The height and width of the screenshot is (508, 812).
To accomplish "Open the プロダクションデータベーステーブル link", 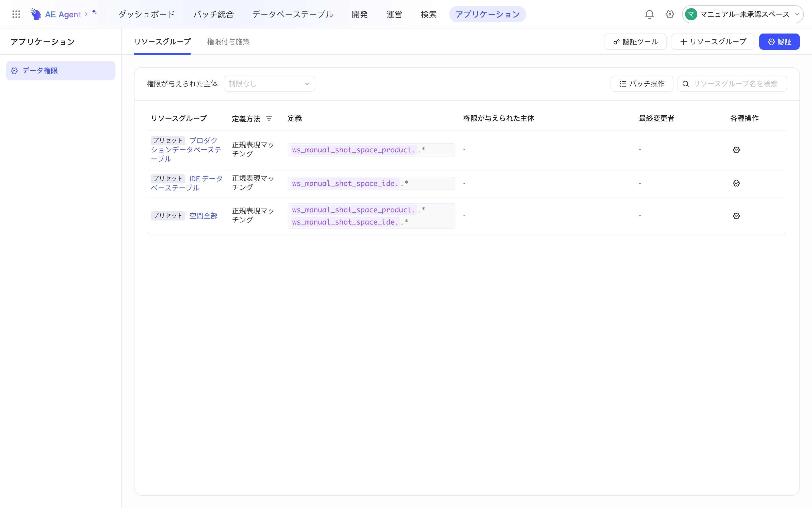I will click(x=186, y=150).
